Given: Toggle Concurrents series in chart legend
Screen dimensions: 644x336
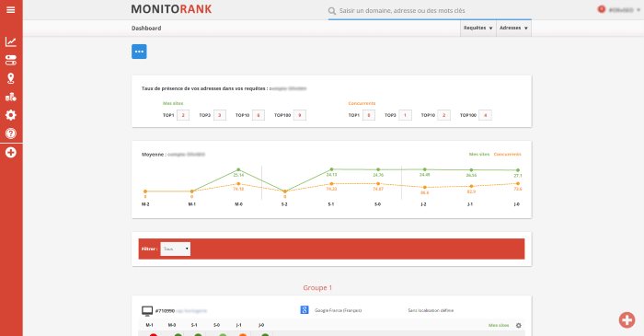Looking at the screenshot, I should 507,155.
